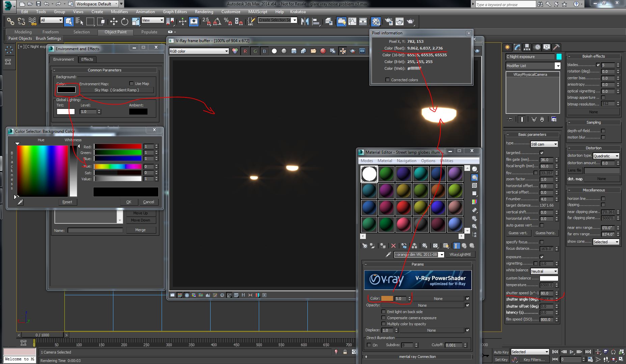Open camera type Still cam dropdown
The width and height of the screenshot is (626, 364).
[x=544, y=144]
